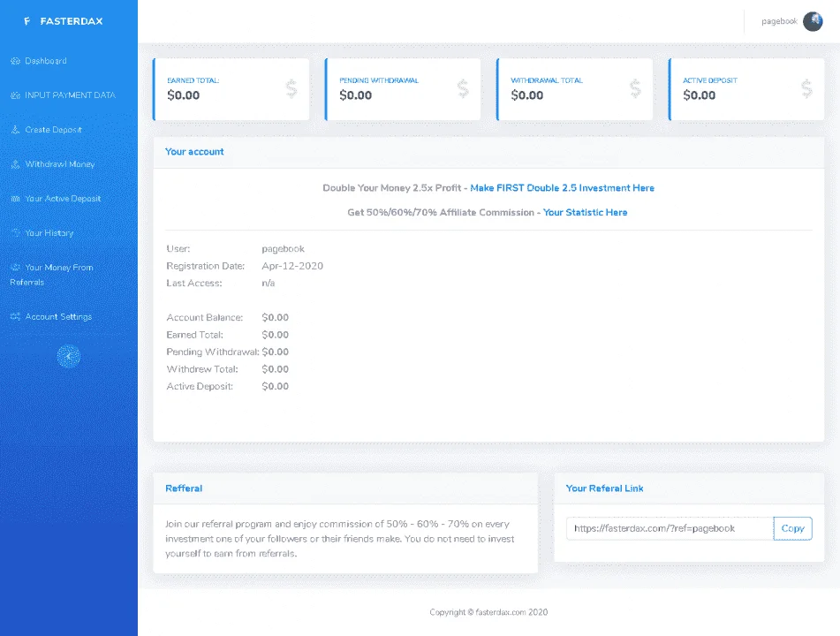Click the Your Active Deposit sidebar icon
The width and height of the screenshot is (840, 636).
[15, 199]
